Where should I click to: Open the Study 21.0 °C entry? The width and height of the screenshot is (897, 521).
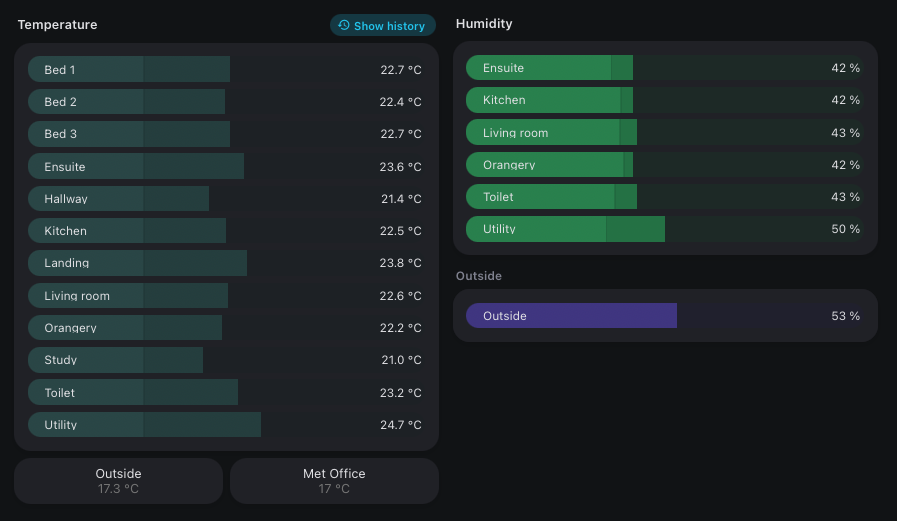(227, 360)
